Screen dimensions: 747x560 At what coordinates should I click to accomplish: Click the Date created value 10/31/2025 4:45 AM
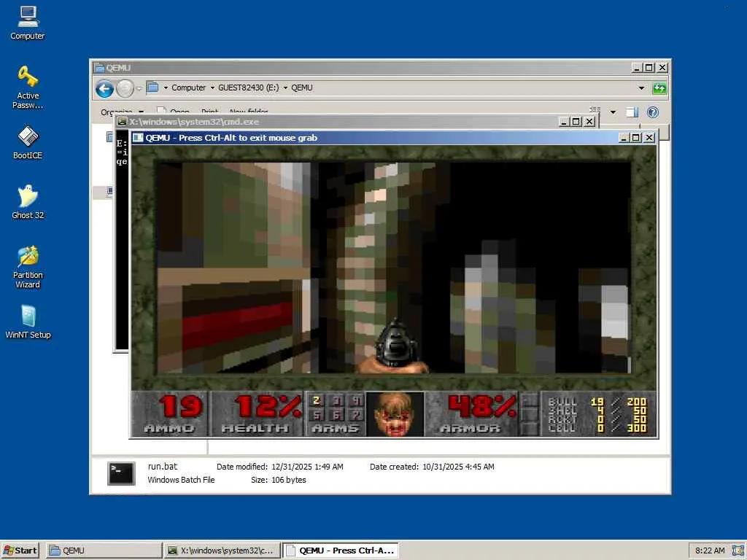tap(458, 467)
